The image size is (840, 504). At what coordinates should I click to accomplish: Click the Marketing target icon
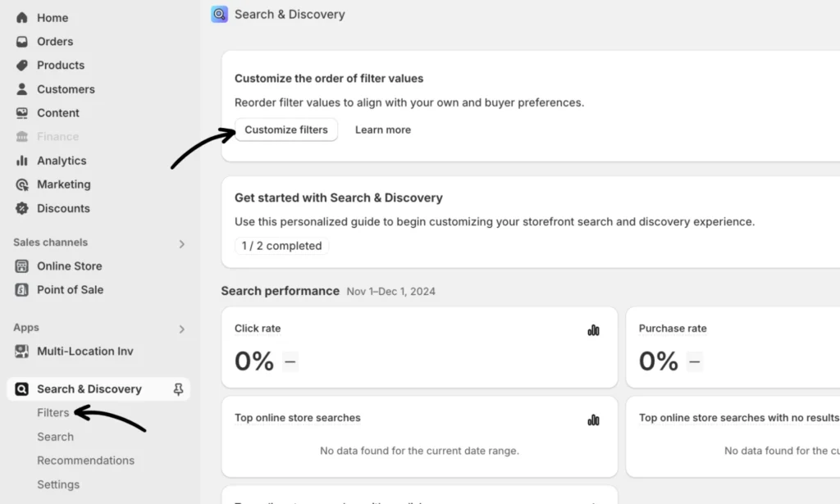click(22, 184)
